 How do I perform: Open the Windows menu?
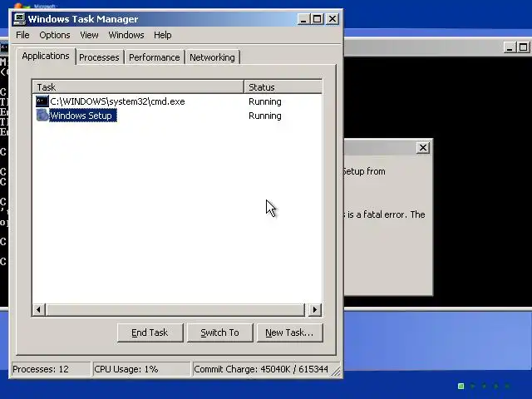pyautogui.click(x=126, y=35)
